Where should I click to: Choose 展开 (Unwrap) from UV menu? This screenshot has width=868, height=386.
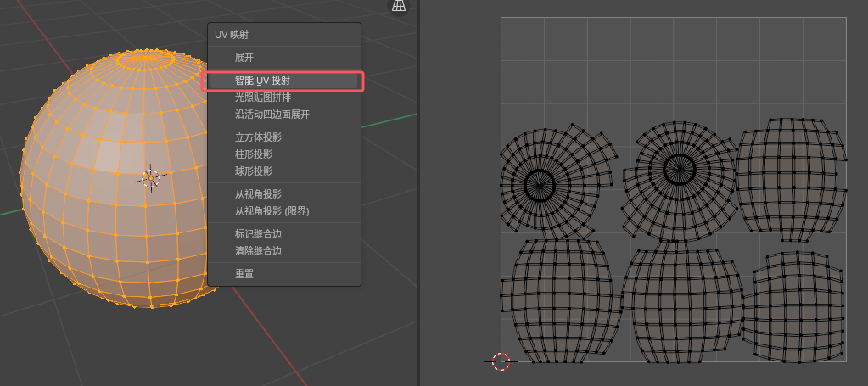244,58
